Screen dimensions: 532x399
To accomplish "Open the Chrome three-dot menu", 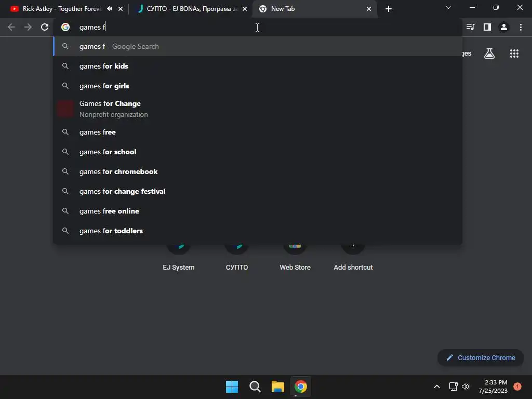I will (521, 27).
